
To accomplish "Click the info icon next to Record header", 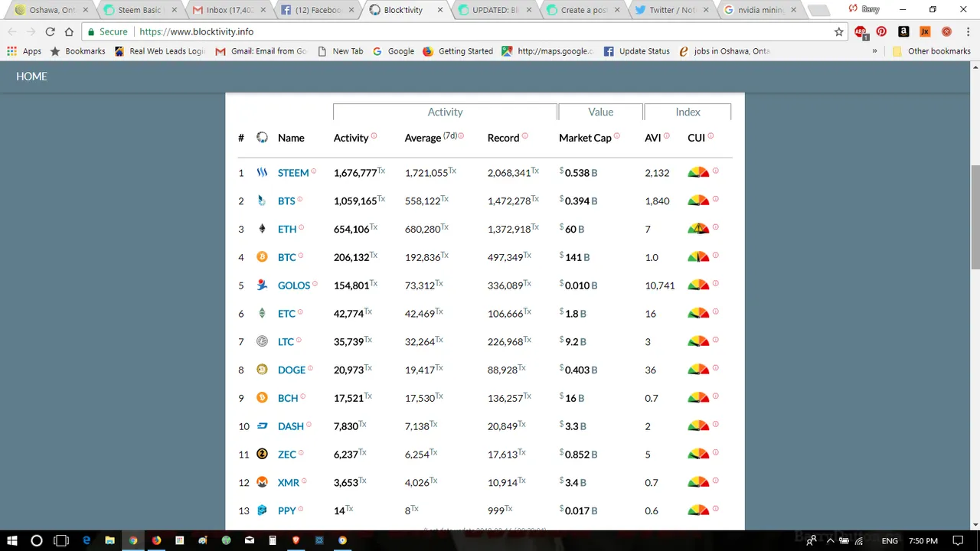I will [524, 136].
